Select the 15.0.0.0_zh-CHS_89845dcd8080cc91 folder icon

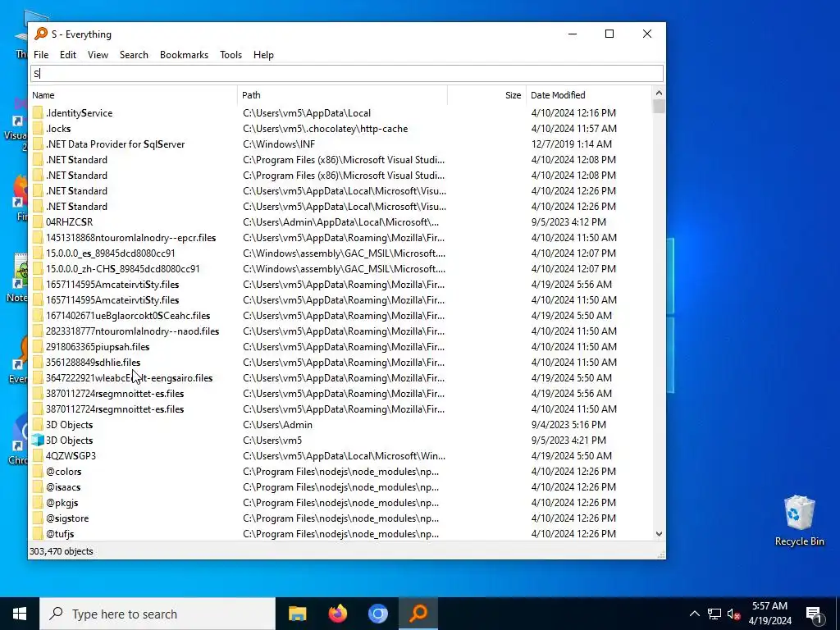pyautogui.click(x=38, y=268)
